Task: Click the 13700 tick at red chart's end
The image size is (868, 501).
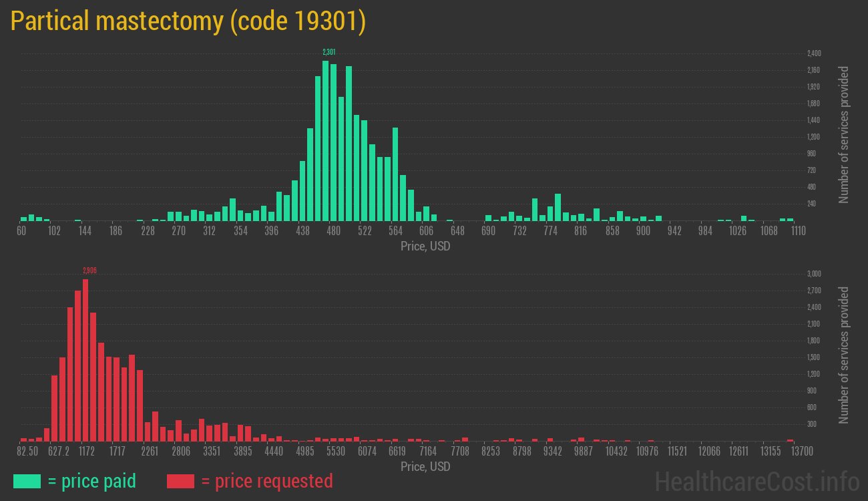Action: pos(801,452)
